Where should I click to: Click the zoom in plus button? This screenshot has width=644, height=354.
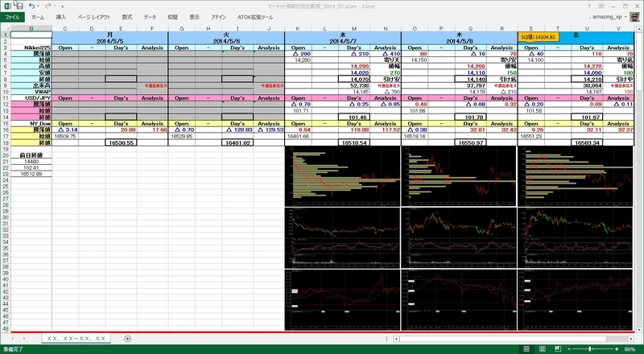617,349
